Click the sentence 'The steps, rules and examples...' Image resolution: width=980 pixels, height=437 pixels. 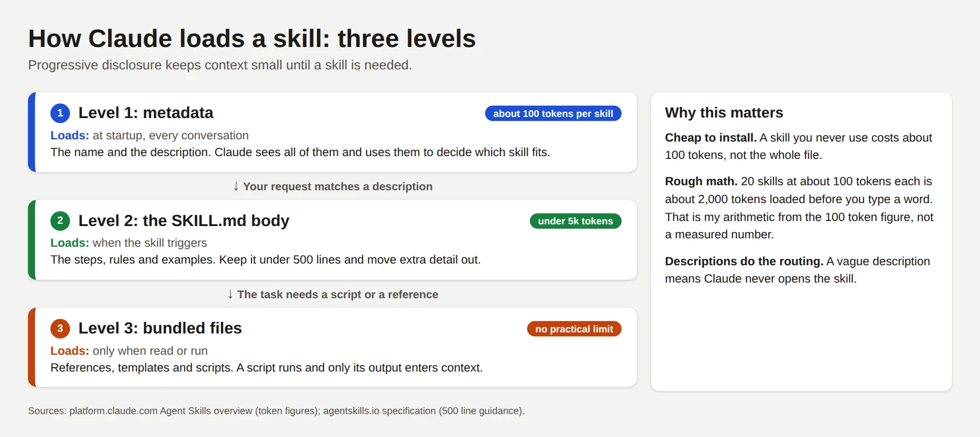(265, 260)
